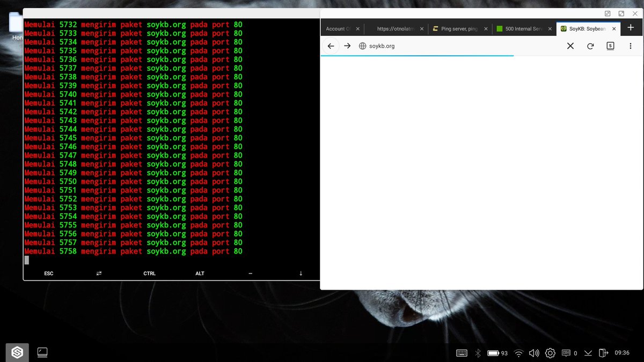644x362 pixels.
Task: Open the S launcher in the taskbar
Action: coord(18,352)
